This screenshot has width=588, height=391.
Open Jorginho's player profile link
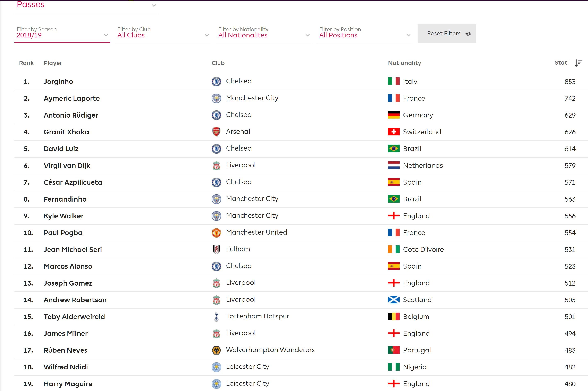click(x=58, y=82)
